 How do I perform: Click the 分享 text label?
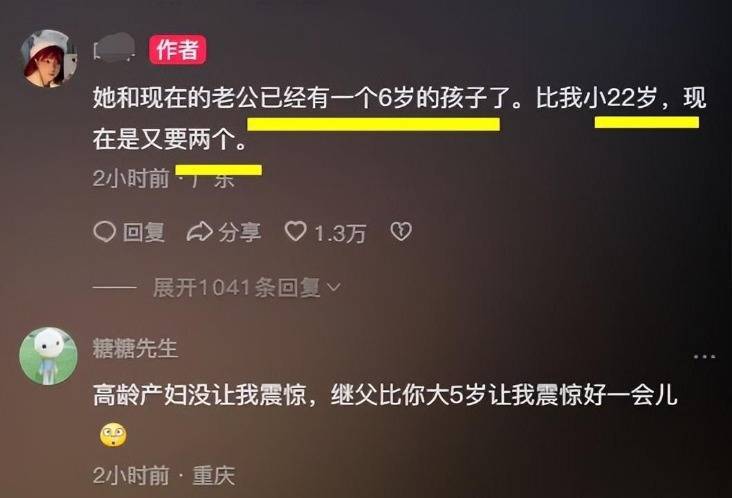(240, 232)
